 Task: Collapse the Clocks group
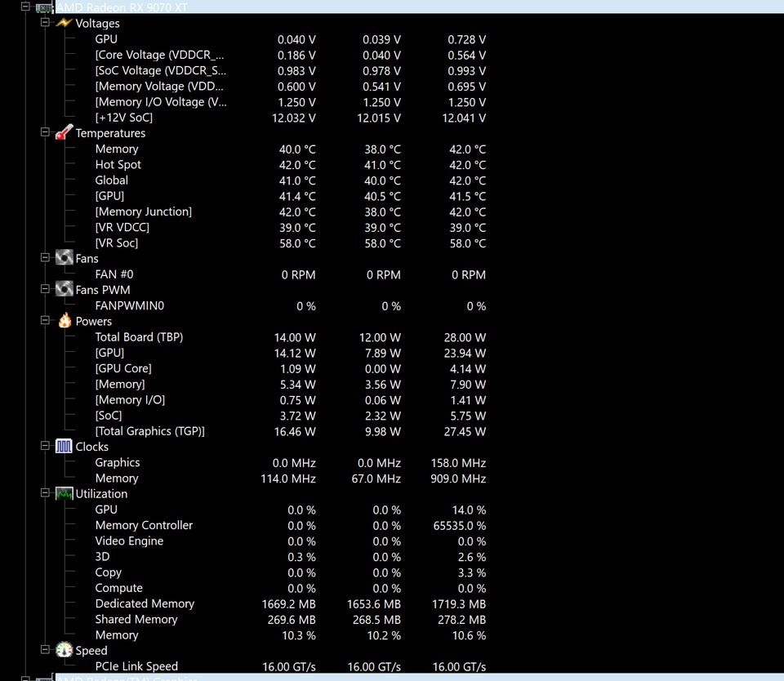click(45, 446)
